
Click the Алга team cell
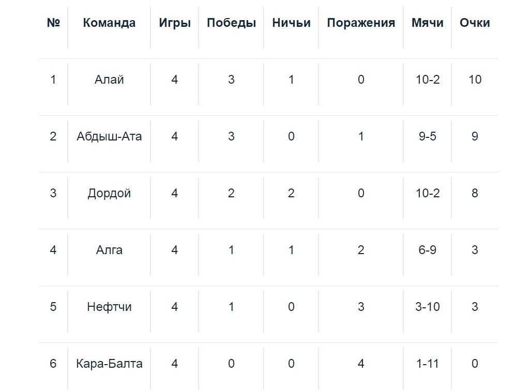click(x=109, y=250)
